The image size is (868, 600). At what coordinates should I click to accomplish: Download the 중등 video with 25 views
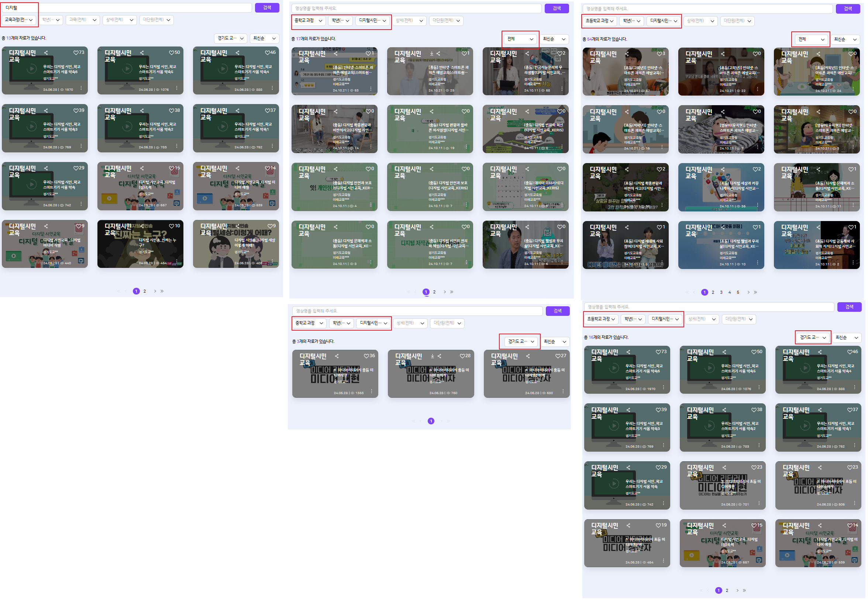pyautogui.click(x=431, y=54)
